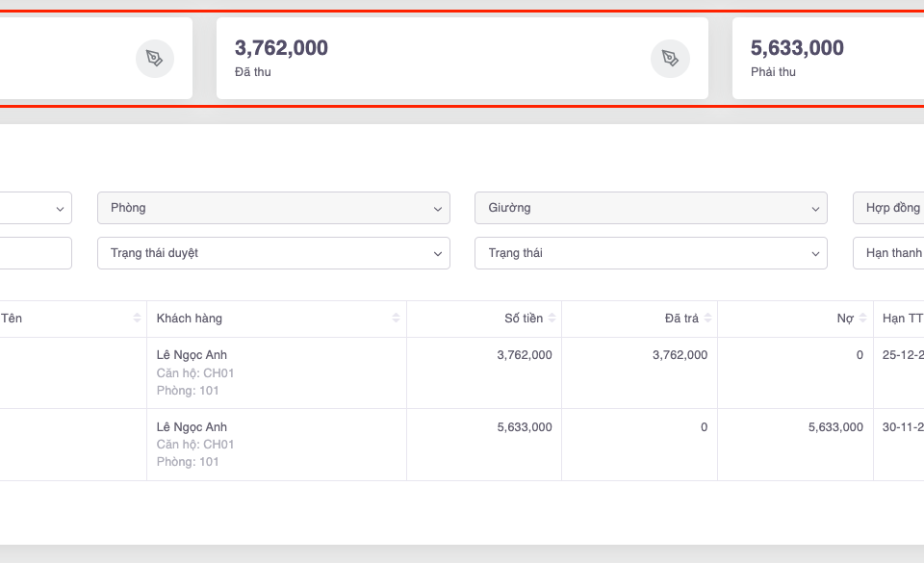Click the sort arrows in Khách hàng header

[x=396, y=319]
